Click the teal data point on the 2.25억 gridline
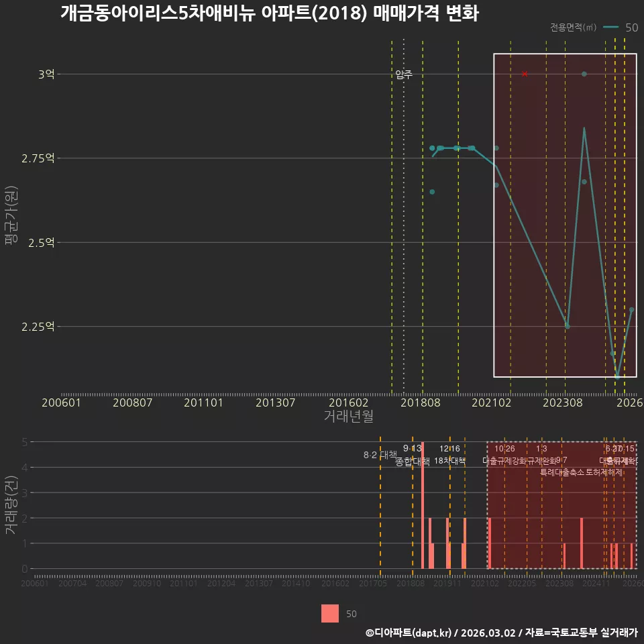 pos(568,326)
